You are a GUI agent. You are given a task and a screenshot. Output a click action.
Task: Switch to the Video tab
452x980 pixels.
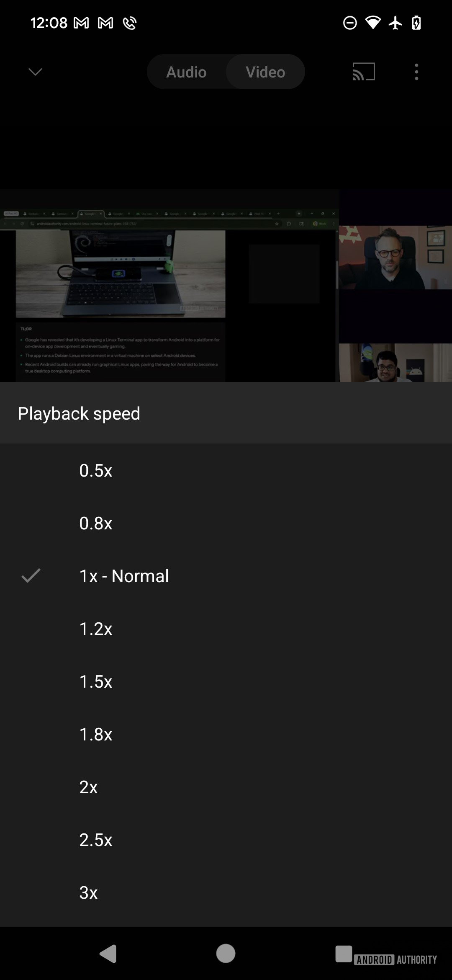(265, 72)
